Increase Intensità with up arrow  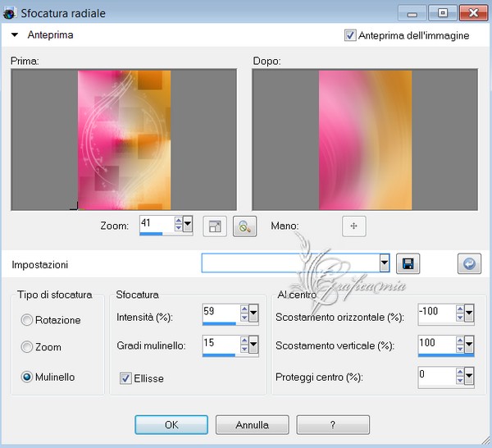244,309
